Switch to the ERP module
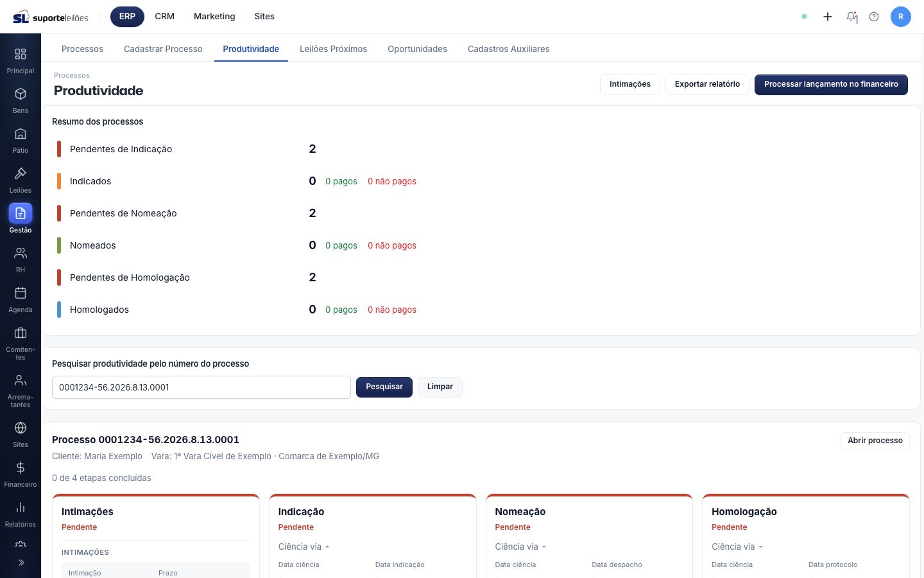Screen dimensions: 924x578 coord(127,17)
